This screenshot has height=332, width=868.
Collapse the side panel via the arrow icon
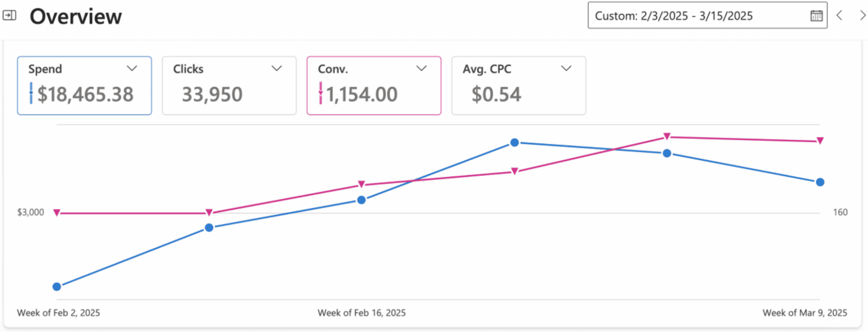pos(10,16)
